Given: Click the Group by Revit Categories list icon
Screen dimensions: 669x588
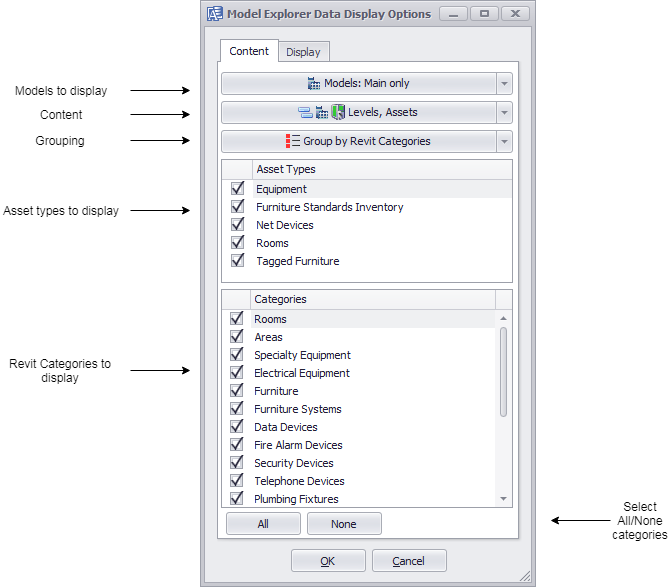Looking at the screenshot, I should click(x=293, y=142).
